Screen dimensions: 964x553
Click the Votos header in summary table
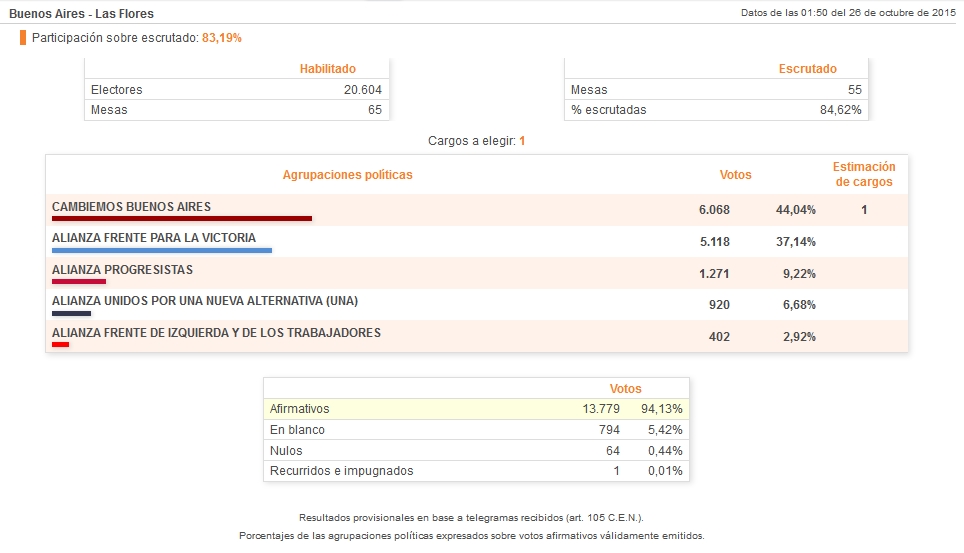(x=625, y=389)
